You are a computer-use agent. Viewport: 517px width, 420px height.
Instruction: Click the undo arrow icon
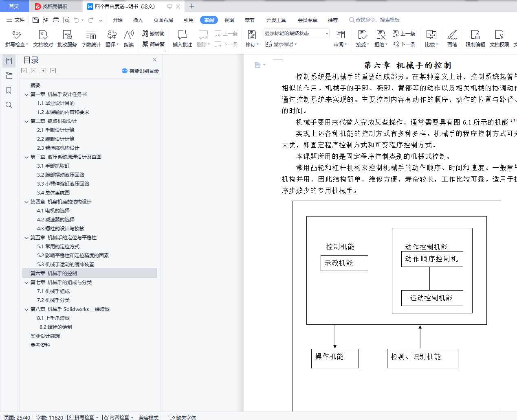point(76,20)
